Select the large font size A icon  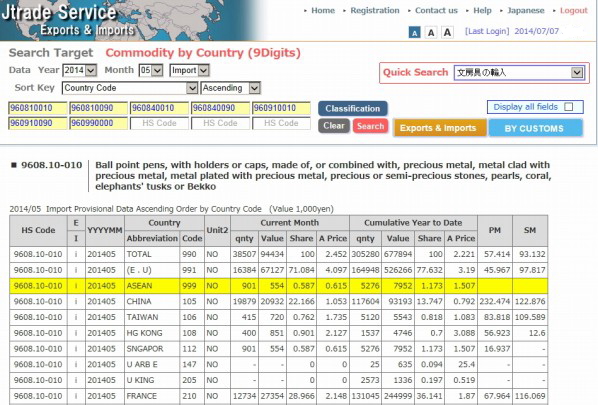pos(447,32)
